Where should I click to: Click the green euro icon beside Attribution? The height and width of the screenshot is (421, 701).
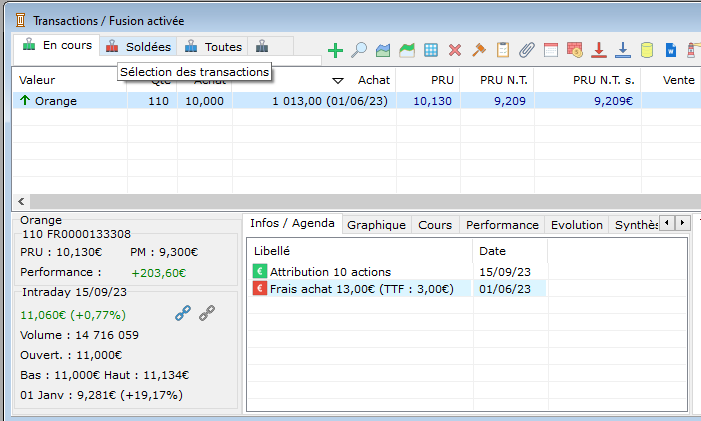click(259, 271)
